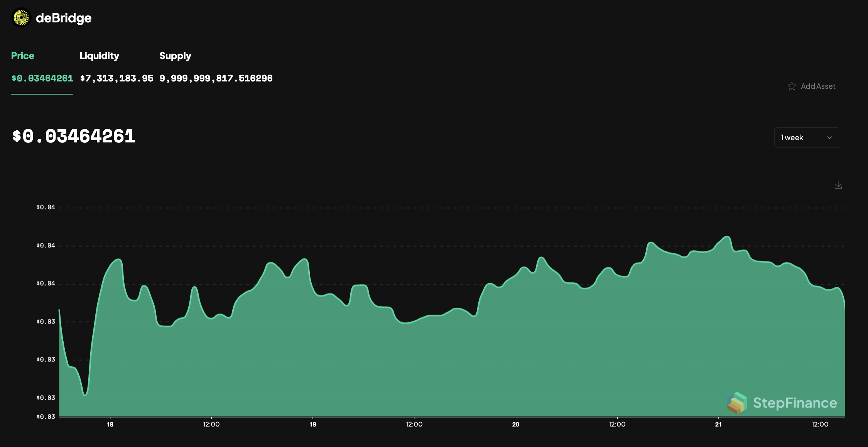
Task: Click the chevron on the timeframe selector
Action: point(829,137)
